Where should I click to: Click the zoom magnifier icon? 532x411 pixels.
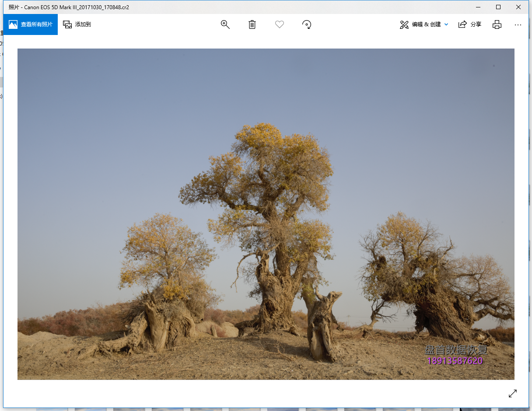(225, 24)
